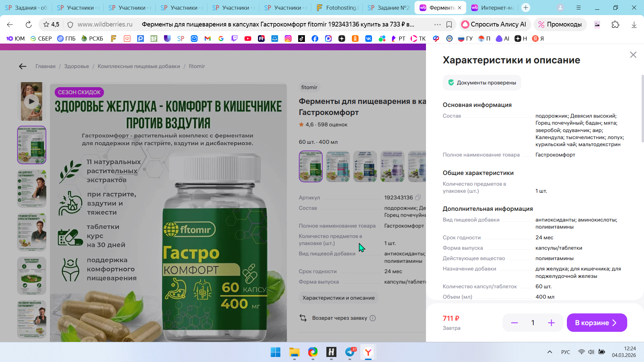Reload the page with refresh icon
Viewport: 644px width, 362px height.
click(29, 24)
